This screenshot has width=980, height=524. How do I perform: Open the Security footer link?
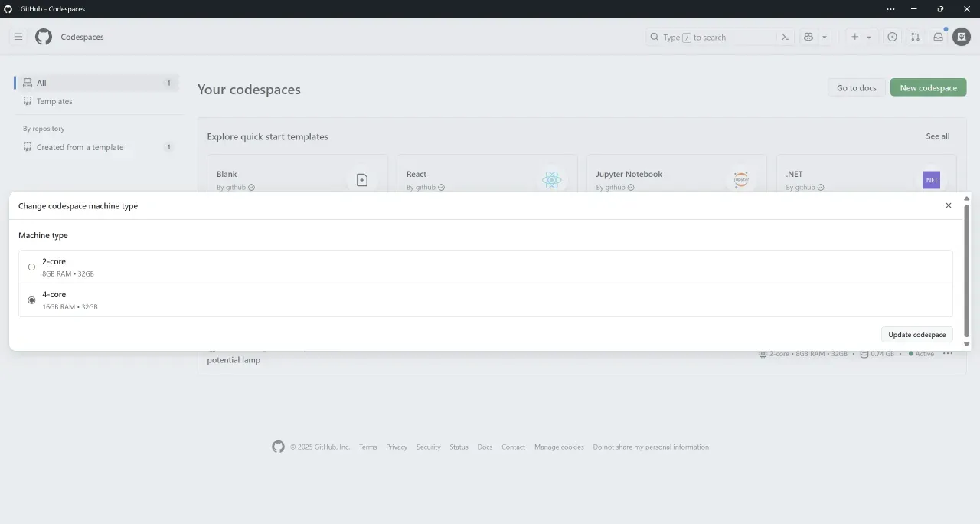[x=429, y=447]
